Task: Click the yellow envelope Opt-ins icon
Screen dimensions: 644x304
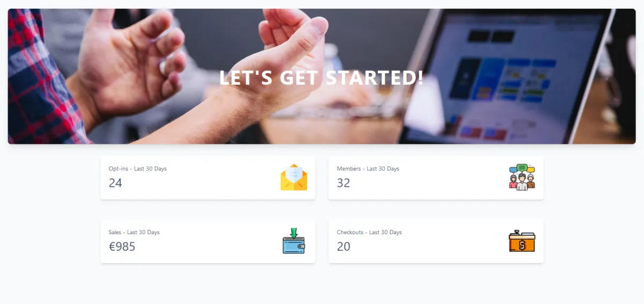Action: tap(294, 177)
